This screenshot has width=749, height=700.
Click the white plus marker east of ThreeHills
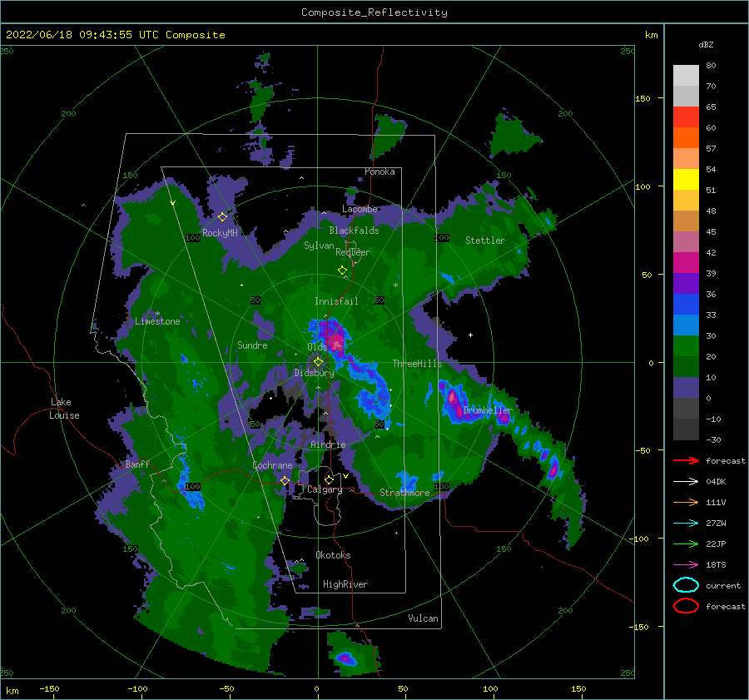(x=470, y=335)
